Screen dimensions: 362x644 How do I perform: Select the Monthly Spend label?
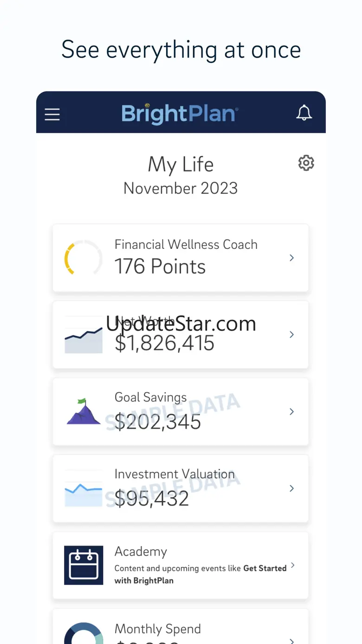click(158, 629)
